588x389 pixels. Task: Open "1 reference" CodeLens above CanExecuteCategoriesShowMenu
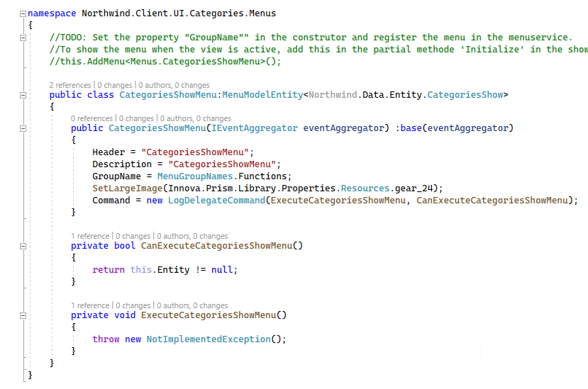90,236
